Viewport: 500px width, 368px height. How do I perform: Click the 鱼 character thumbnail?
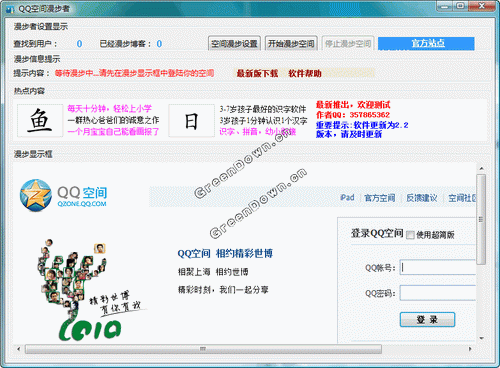pos(40,121)
